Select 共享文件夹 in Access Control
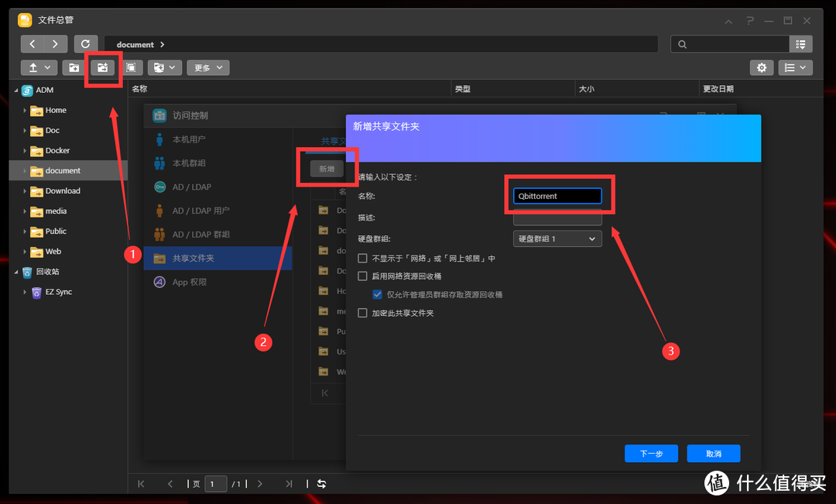836x504 pixels. point(218,258)
